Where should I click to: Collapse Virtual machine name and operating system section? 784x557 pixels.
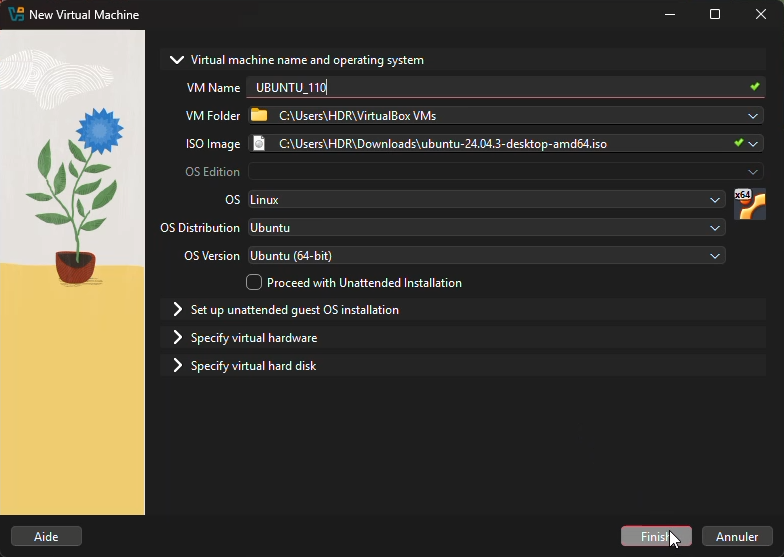coord(178,60)
